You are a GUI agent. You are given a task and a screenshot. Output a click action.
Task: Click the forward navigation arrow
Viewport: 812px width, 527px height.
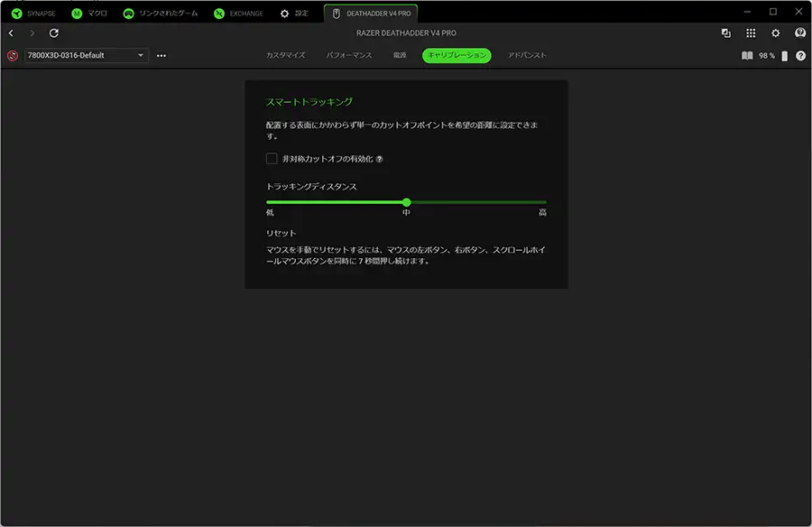(x=32, y=33)
